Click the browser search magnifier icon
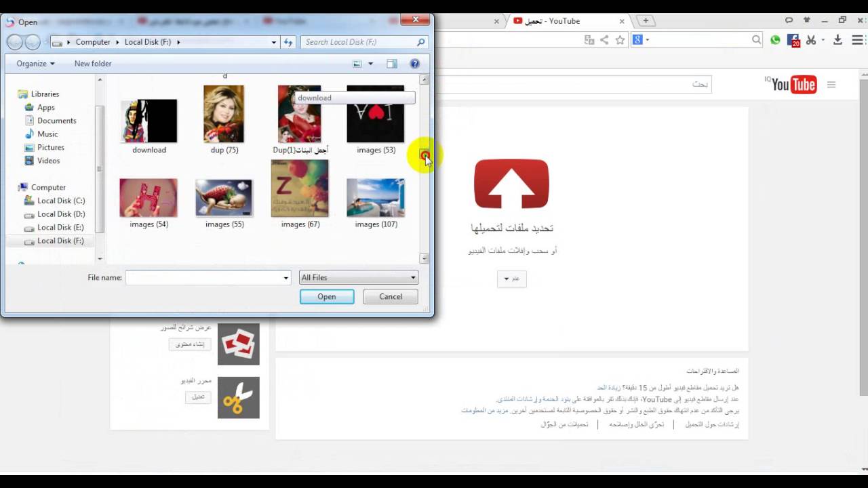Screen dimensions: 868x488 757,41
